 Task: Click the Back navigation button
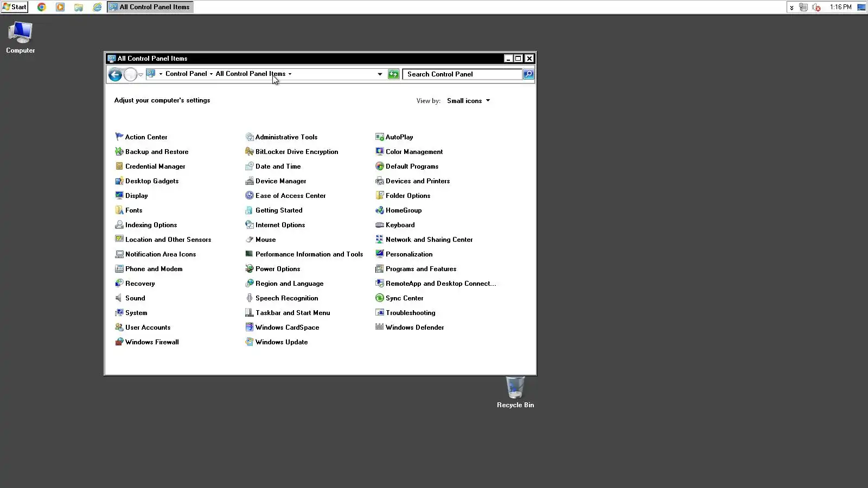pyautogui.click(x=115, y=74)
